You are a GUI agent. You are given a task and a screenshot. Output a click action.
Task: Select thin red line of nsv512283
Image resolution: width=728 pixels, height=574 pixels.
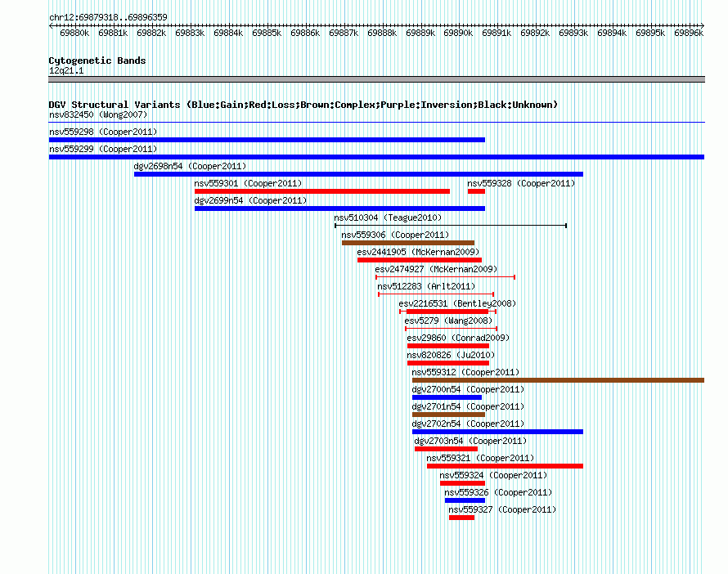436,294
